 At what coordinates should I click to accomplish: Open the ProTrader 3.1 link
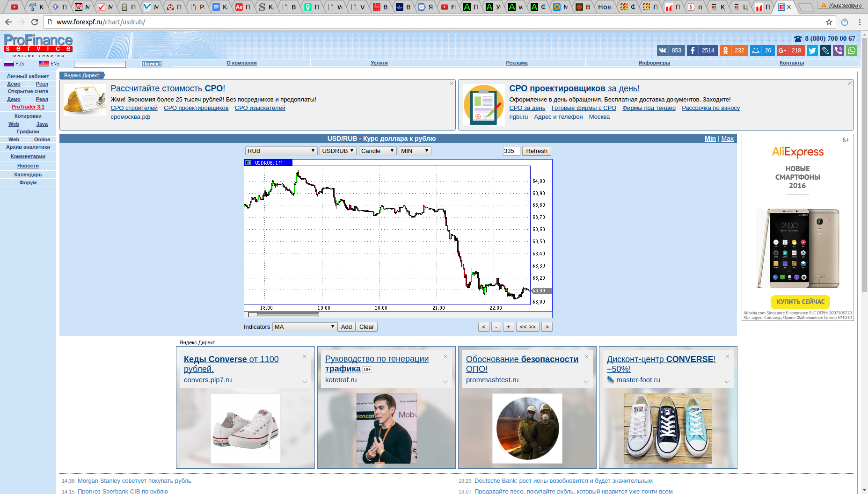click(x=28, y=107)
